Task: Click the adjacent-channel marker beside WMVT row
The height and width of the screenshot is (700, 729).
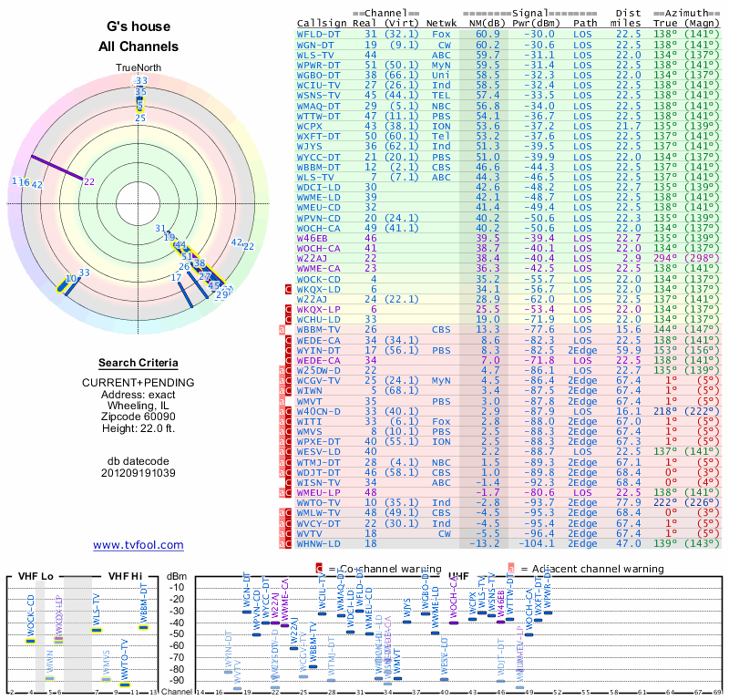Action: (x=282, y=401)
